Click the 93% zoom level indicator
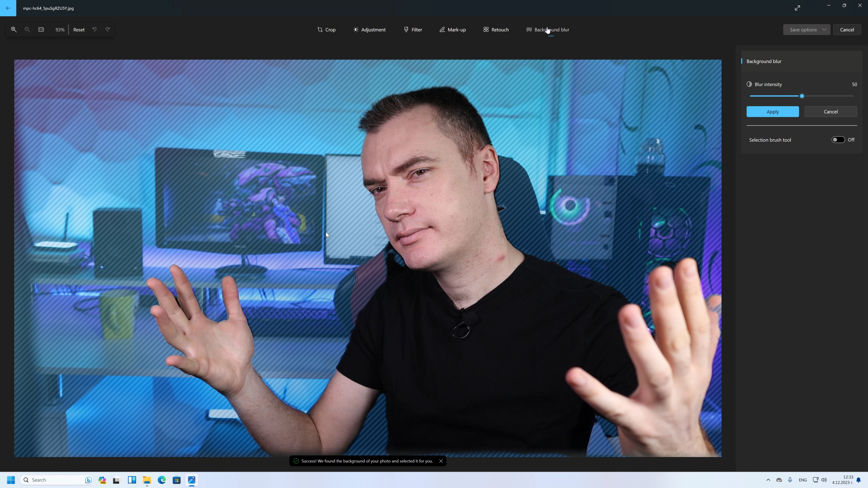This screenshot has height=488, width=868. click(60, 30)
